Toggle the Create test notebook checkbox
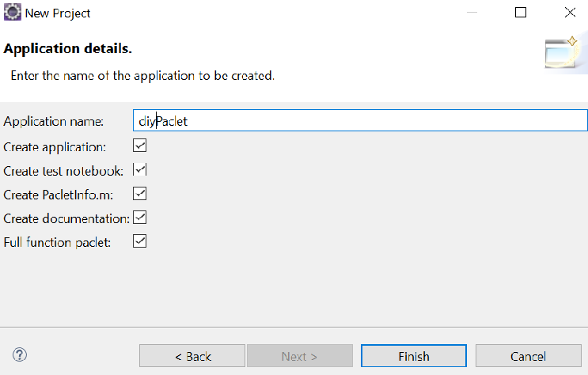The height and width of the screenshot is (375, 588). 139,169
